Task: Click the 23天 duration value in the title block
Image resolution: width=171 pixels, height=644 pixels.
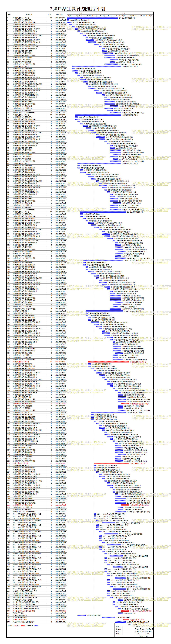Action: click(147, 634)
